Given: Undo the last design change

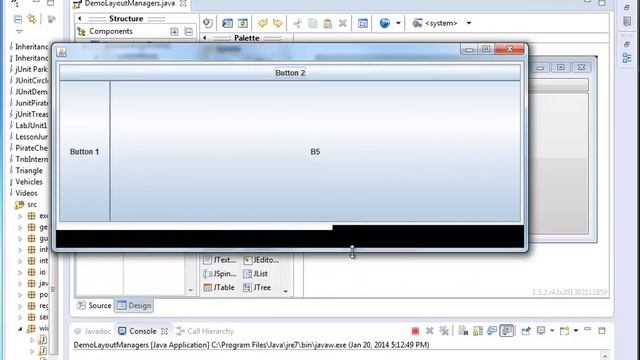Looking at the screenshot, I should (x=262, y=23).
